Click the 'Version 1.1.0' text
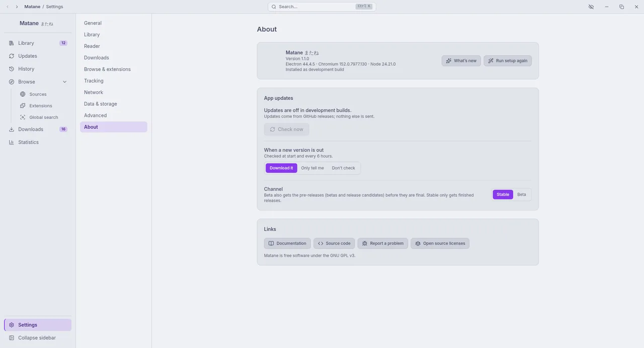Screen dimensions: 644x348 click(x=297, y=58)
